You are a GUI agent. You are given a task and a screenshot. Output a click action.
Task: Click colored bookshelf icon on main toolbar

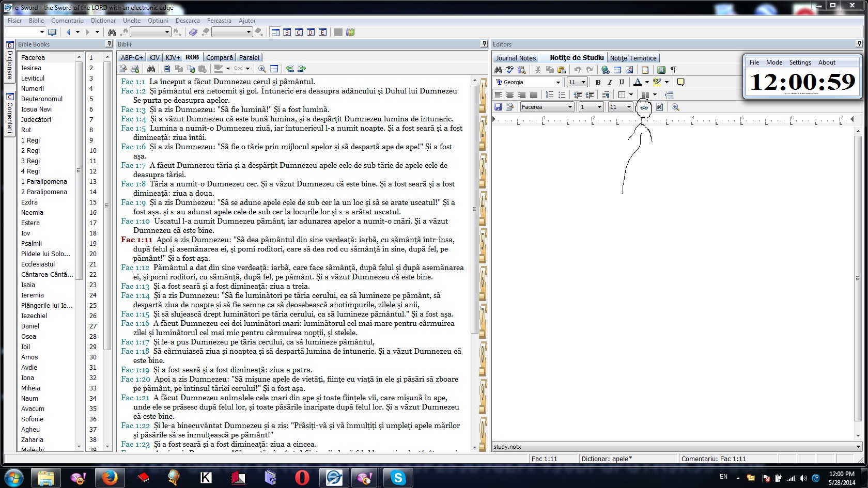click(350, 32)
